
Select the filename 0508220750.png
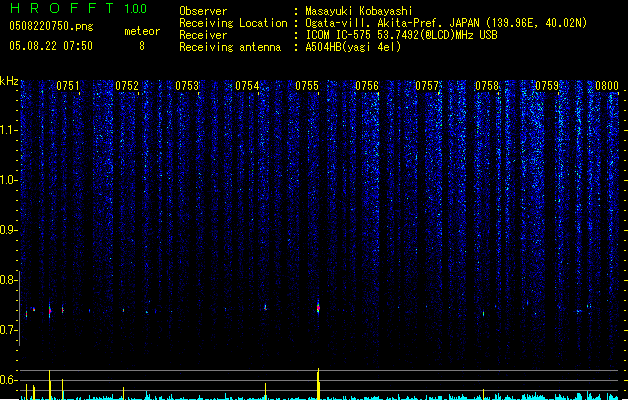click(x=51, y=26)
